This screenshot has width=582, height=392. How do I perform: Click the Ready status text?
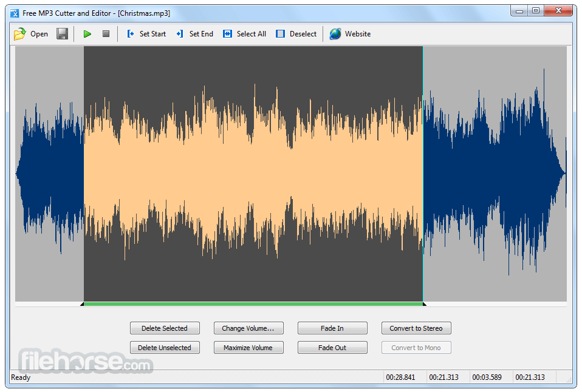[21, 377]
